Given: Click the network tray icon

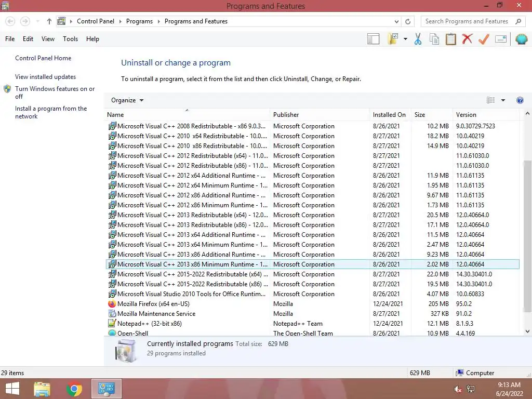Looking at the screenshot, I should tap(471, 389).
